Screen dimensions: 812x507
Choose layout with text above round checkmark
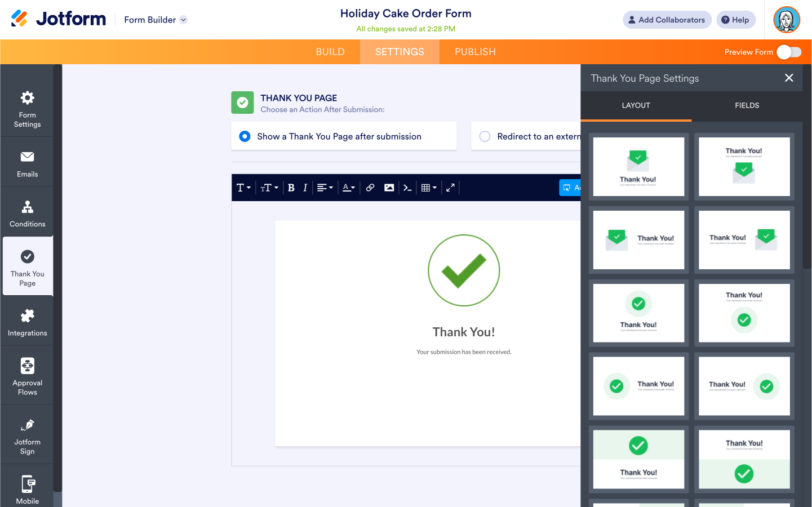tap(744, 313)
